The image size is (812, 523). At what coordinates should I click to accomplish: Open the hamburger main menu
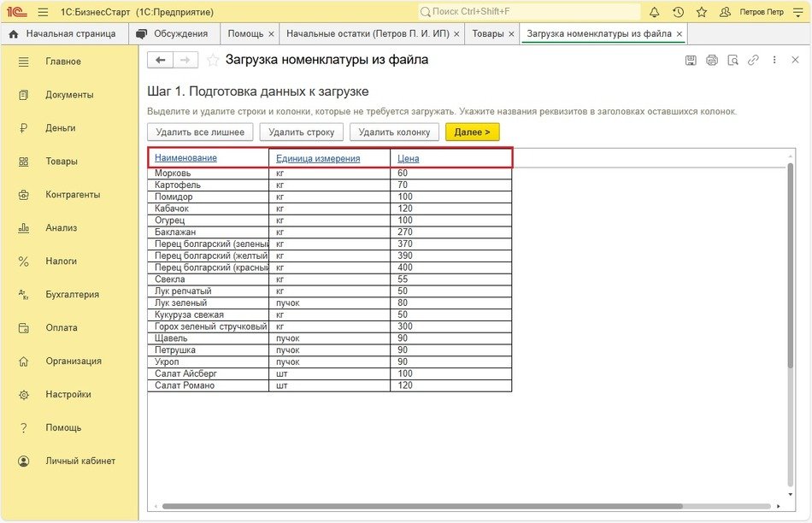click(43, 12)
